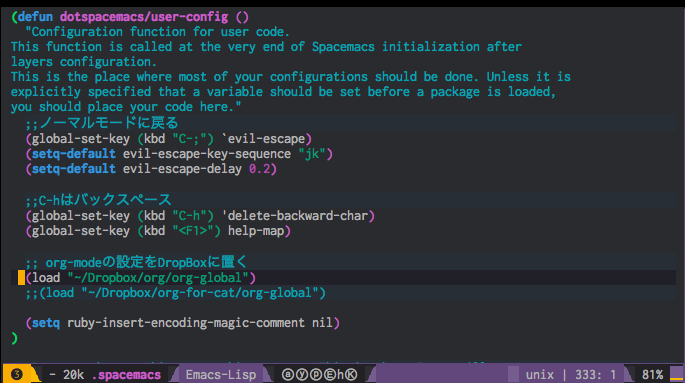
Task: Click 'Configuration function for user code.' docstring line
Action: click(x=158, y=32)
